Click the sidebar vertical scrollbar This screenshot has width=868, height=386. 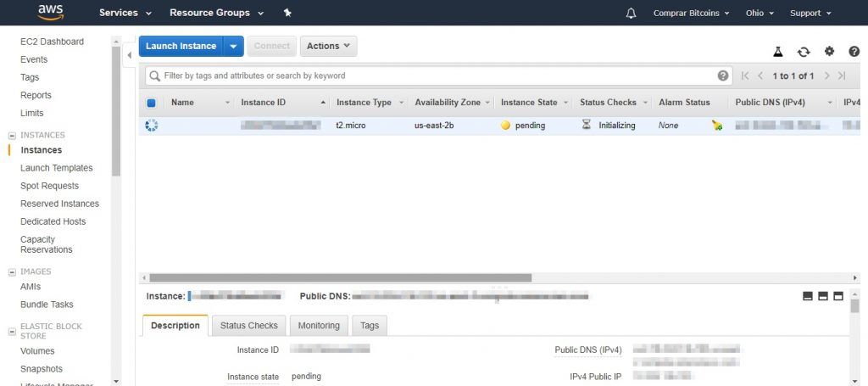click(x=115, y=111)
